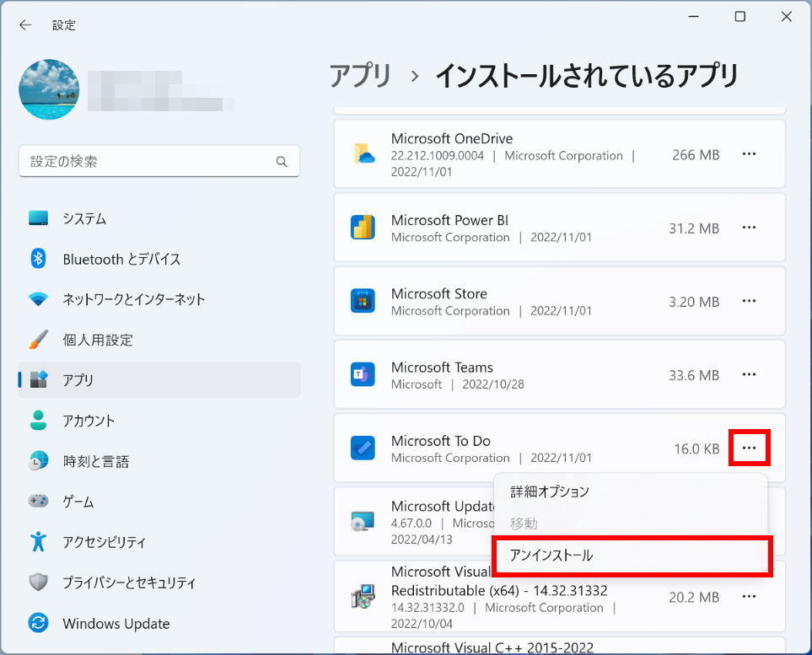Viewport: 812px width, 655px height.
Task: Click the Microsoft To Do app name
Action: (441, 441)
